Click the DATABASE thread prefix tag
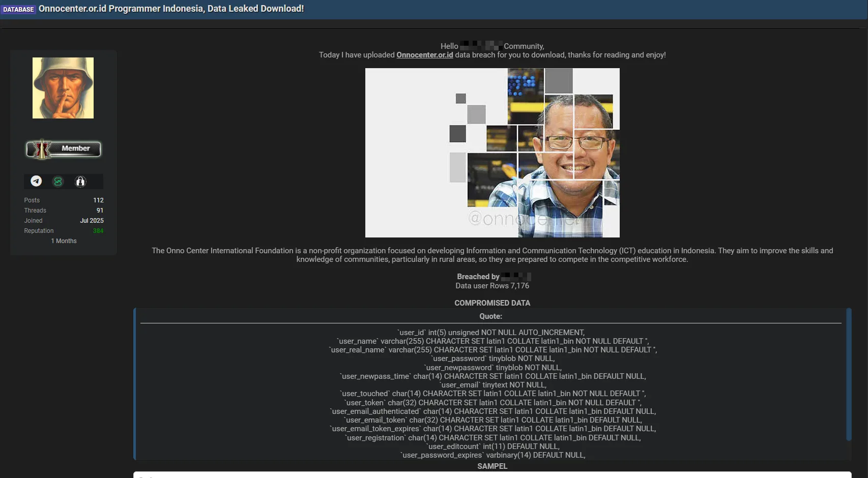868x478 pixels. click(18, 9)
